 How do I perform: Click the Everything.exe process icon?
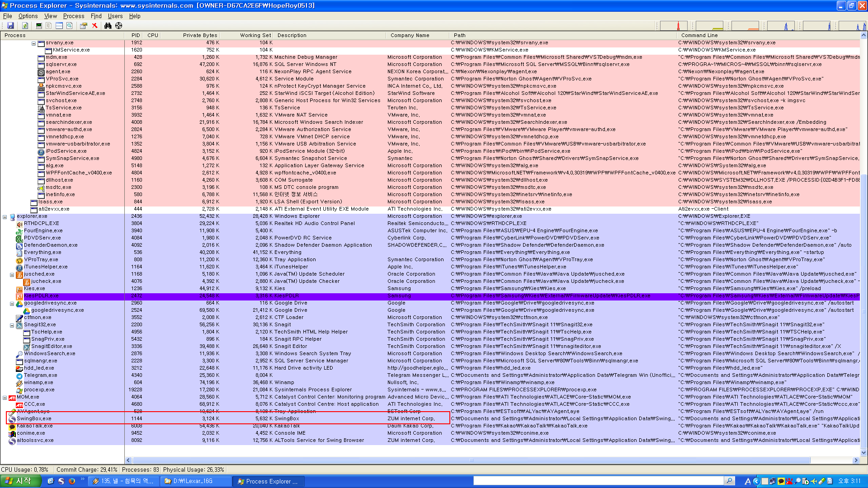pos(19,253)
